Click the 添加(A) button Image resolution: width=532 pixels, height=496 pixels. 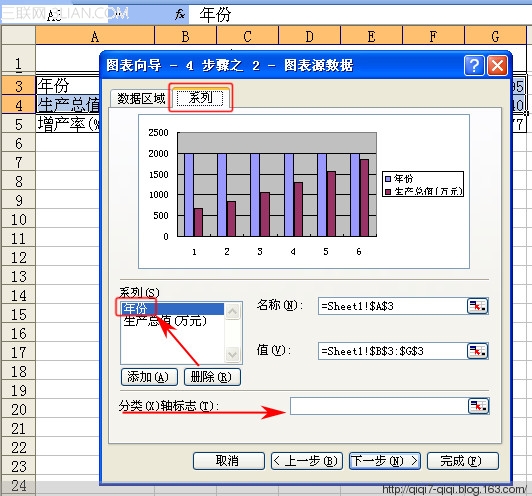click(149, 377)
